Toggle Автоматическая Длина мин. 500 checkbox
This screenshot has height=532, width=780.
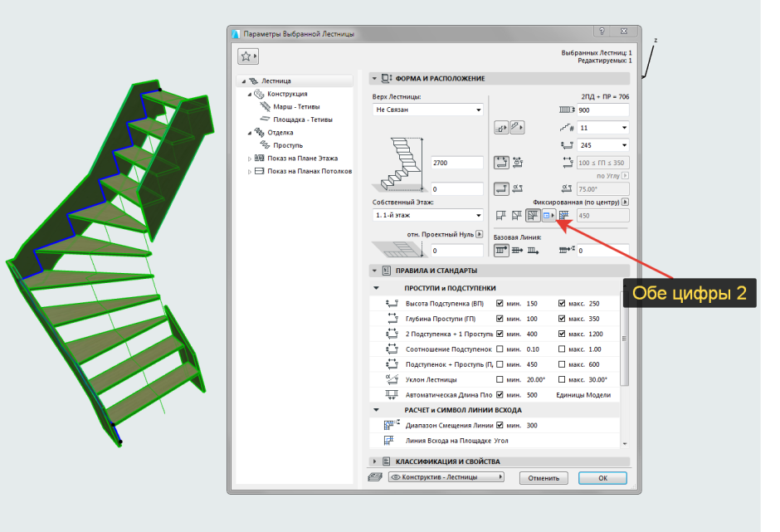point(500,395)
